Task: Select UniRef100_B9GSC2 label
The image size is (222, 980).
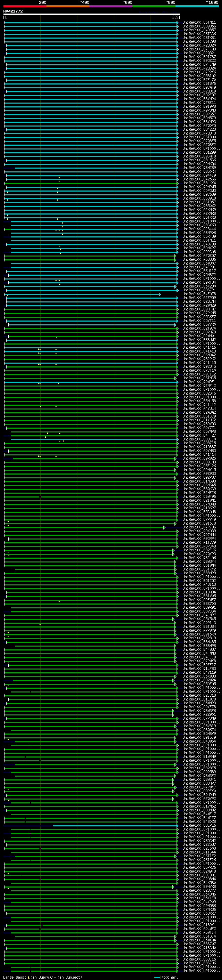Action: (199, 60)
